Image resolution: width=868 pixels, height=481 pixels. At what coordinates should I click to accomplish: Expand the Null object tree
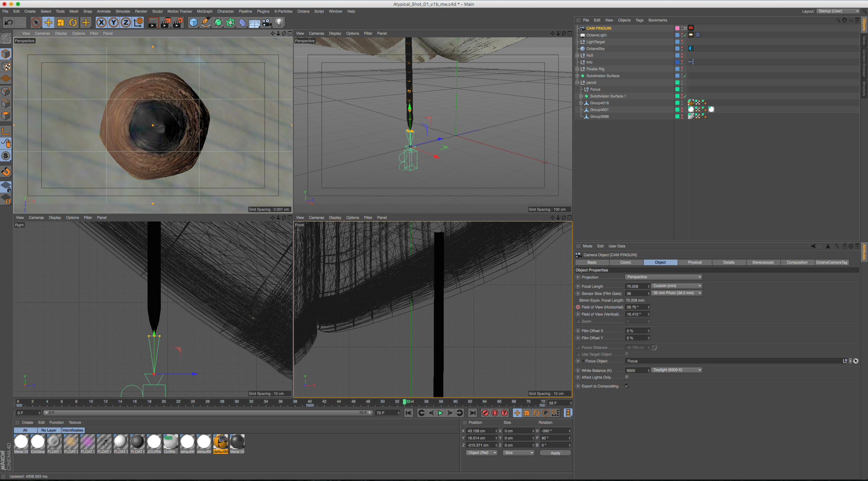click(577, 55)
